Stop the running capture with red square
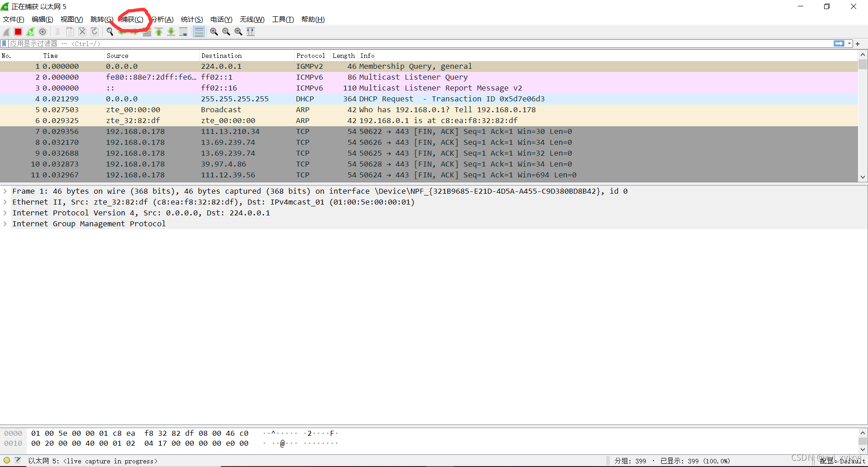Screen dimensions: 868x467 click(18, 32)
